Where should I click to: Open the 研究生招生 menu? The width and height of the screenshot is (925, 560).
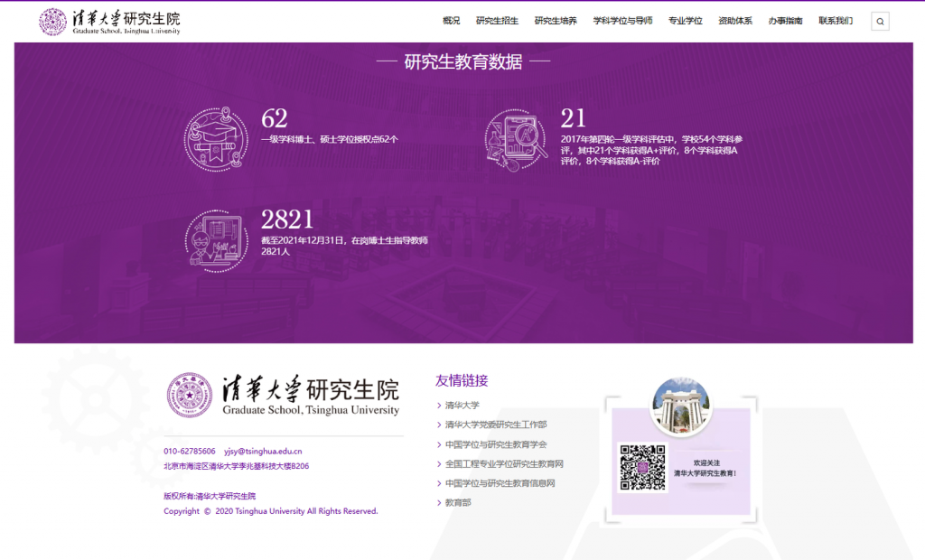pyautogui.click(x=498, y=21)
